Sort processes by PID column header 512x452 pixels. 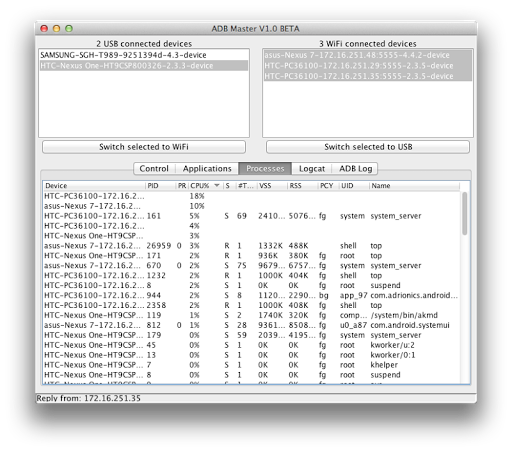coord(161,186)
